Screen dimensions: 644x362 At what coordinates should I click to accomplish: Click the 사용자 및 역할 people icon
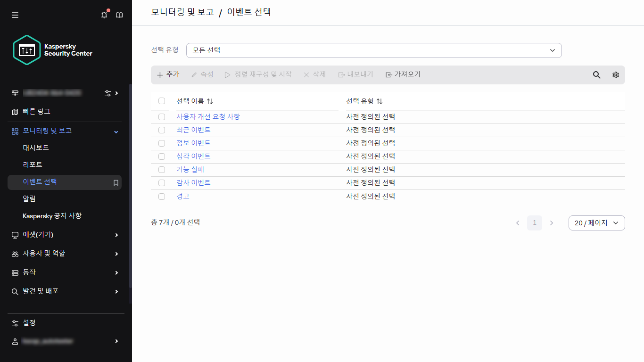(x=15, y=254)
